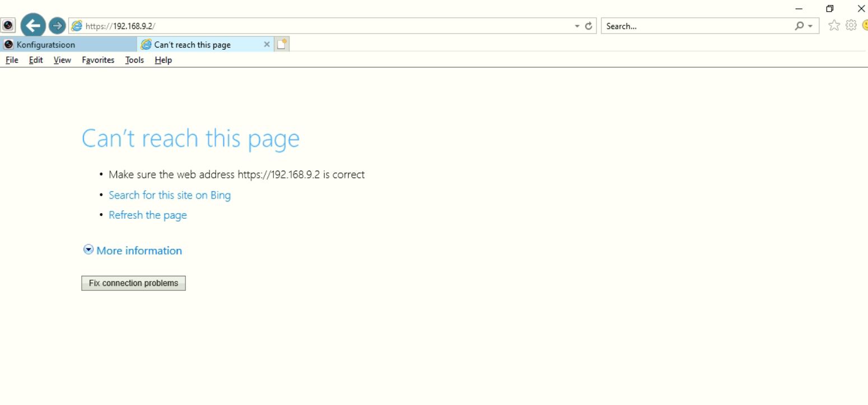This screenshot has height=405, width=868.
Task: Click the new tab button
Action: [x=282, y=44]
